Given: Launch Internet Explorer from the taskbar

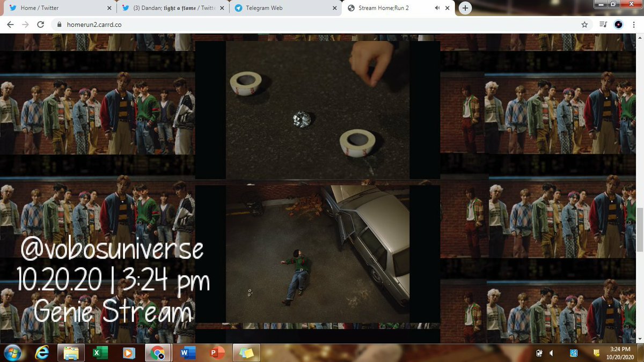Looking at the screenshot, I should pyautogui.click(x=42, y=353).
